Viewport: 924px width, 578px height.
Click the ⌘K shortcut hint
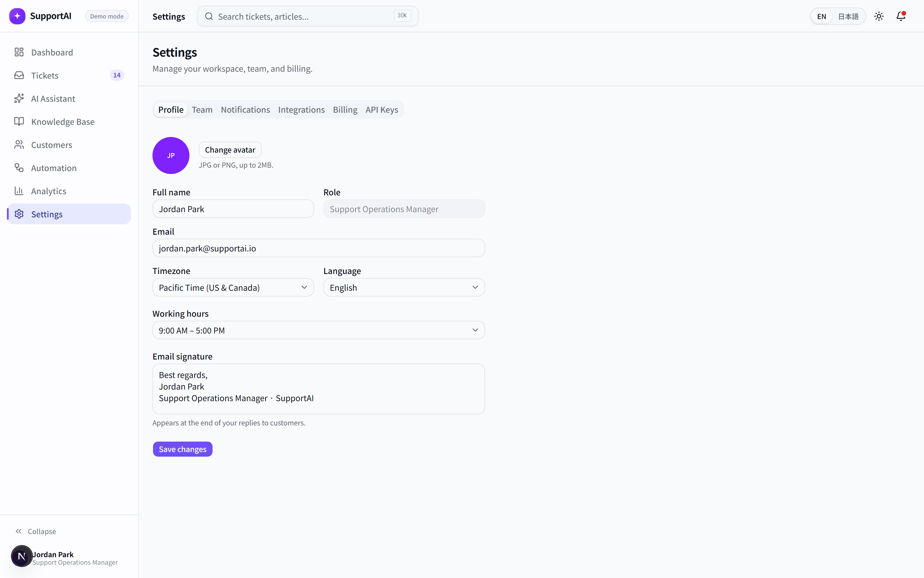(x=402, y=16)
